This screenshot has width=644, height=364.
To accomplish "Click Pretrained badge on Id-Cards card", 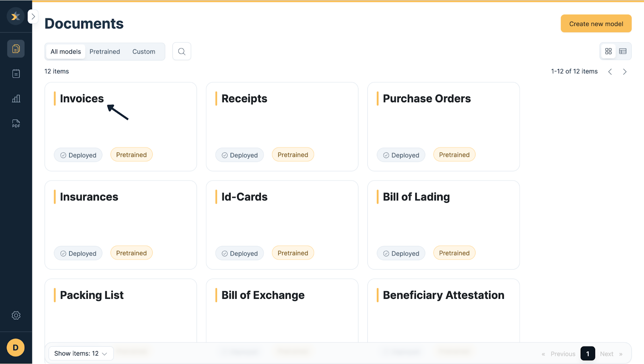I will click(293, 253).
